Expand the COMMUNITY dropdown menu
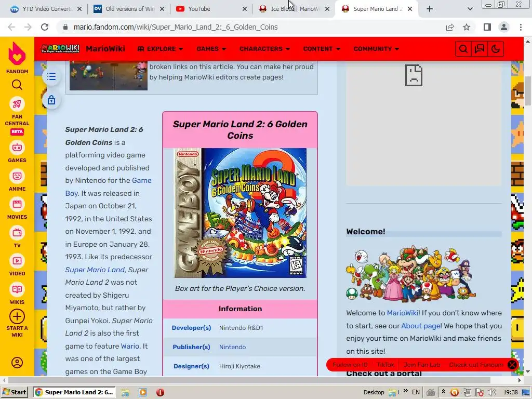The height and width of the screenshot is (399, 532). coord(376,49)
